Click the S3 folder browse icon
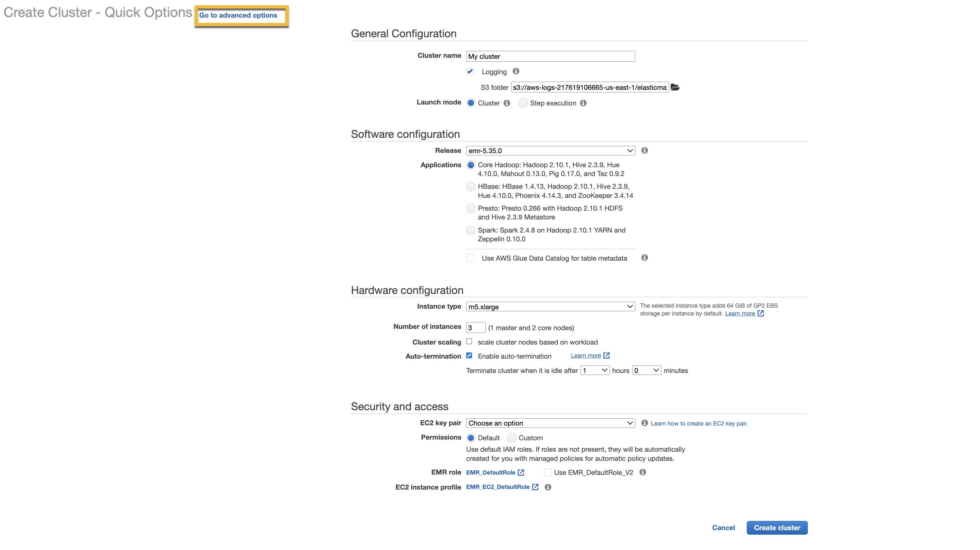The image size is (980, 550). [x=675, y=87]
